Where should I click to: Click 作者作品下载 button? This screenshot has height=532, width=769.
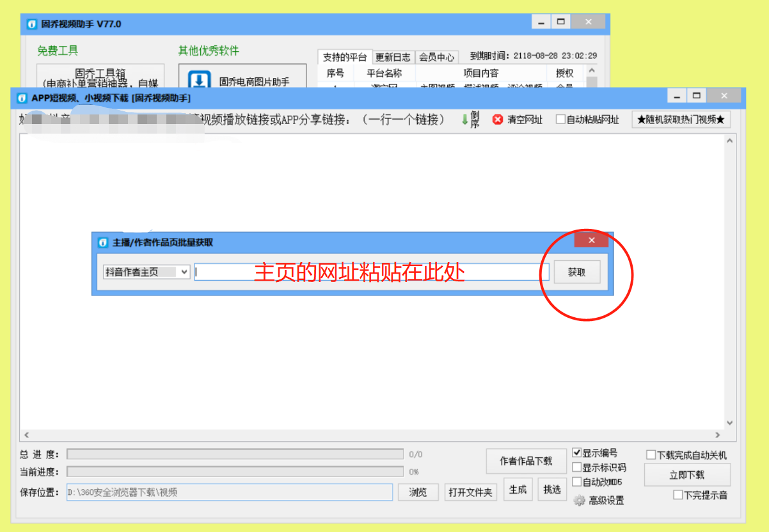[x=526, y=461]
